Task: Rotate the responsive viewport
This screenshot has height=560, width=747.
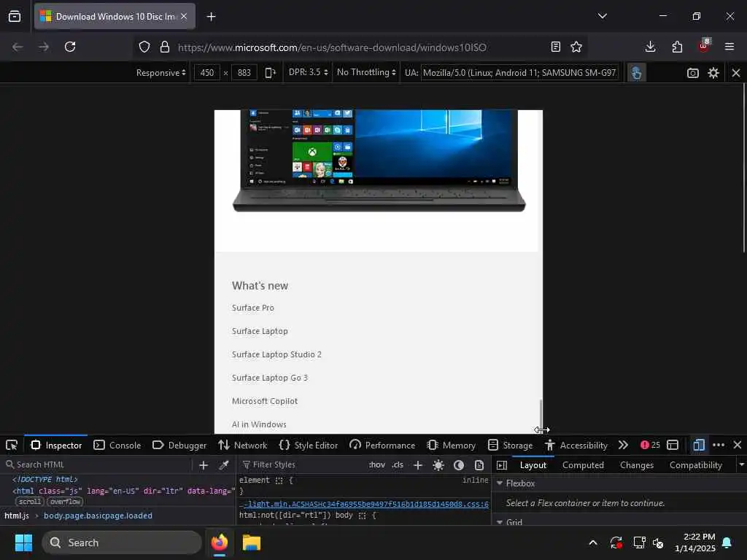Action: (270, 73)
